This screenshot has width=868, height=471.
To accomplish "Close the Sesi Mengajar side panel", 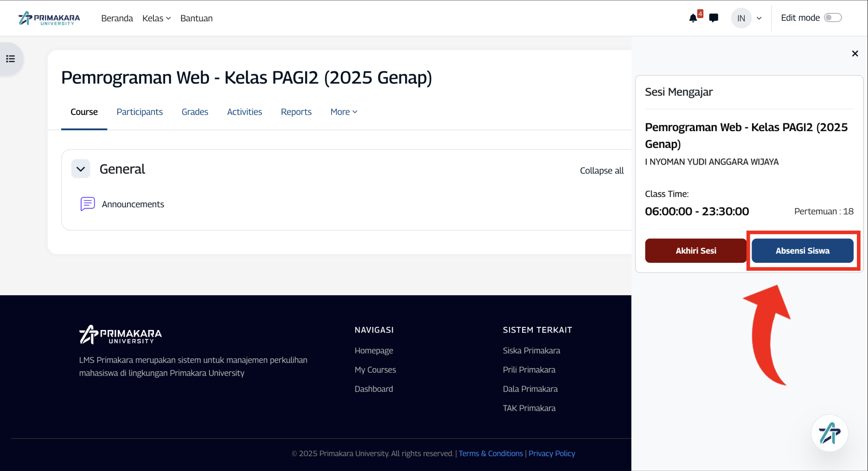I will (855, 53).
